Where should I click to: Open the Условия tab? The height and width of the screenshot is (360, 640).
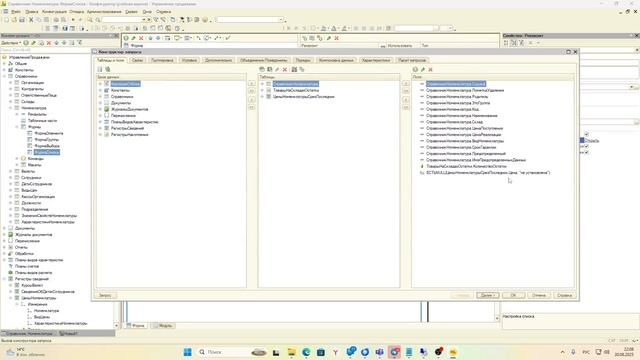tap(189, 60)
